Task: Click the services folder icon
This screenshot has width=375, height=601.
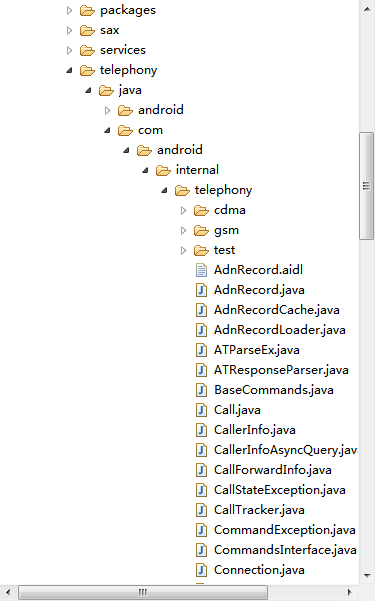Action: [87, 51]
